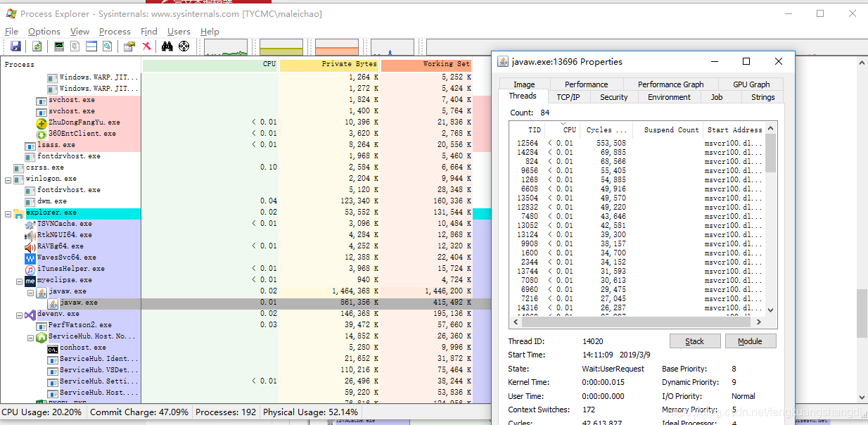Open the Properties toolbar icon

pos(129,46)
